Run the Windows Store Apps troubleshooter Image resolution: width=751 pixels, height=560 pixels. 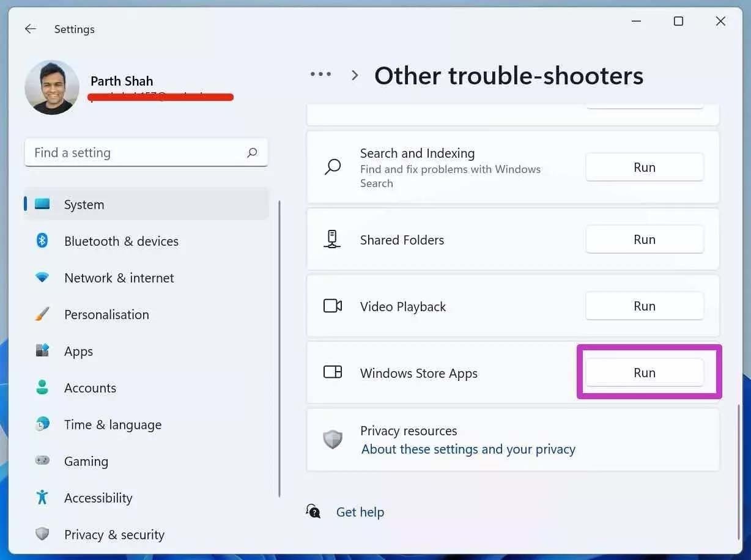(x=645, y=372)
